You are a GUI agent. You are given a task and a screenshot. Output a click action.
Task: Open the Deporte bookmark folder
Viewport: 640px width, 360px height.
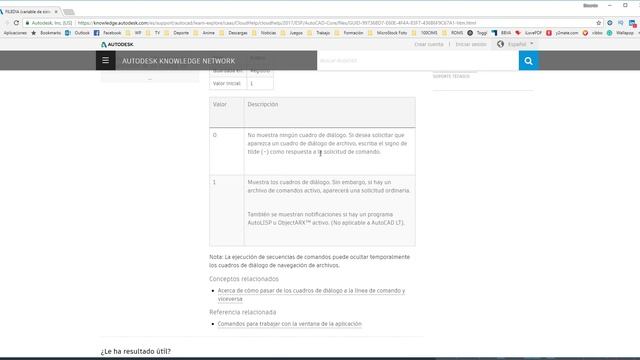(x=177, y=33)
